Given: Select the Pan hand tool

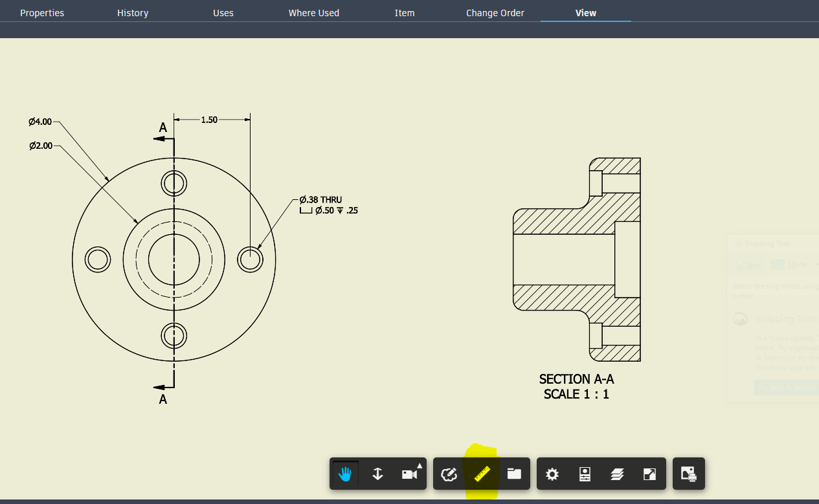Looking at the screenshot, I should [345, 474].
